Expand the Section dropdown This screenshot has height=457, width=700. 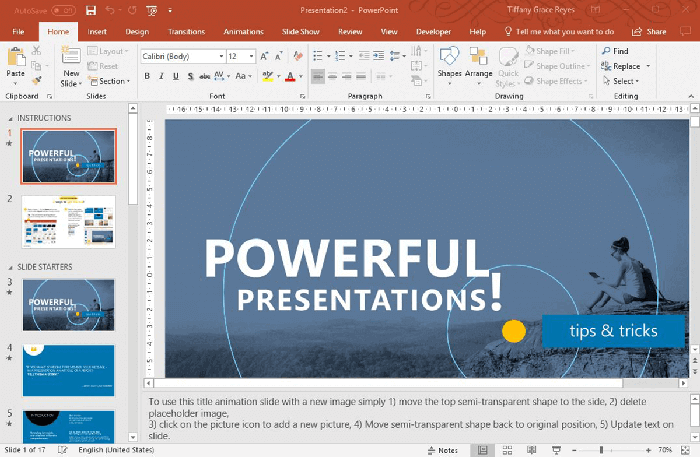(x=111, y=81)
